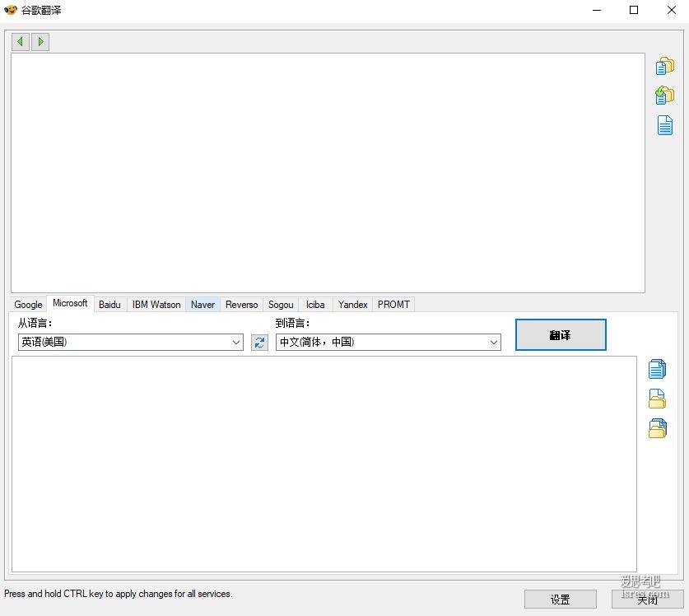Select the Naver tab
This screenshot has height=616, width=689.
tap(203, 304)
